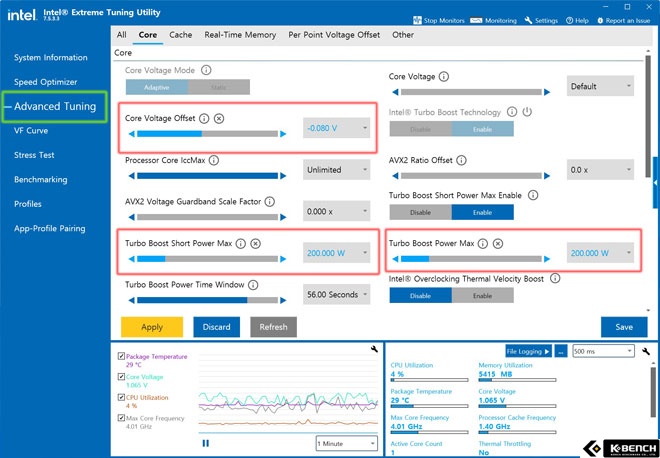Show info for Turbo Boost Short Power Max

[x=240, y=243]
